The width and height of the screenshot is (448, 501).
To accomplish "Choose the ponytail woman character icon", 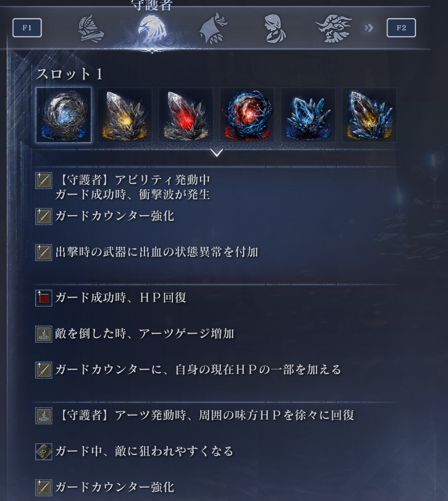I will (275, 29).
